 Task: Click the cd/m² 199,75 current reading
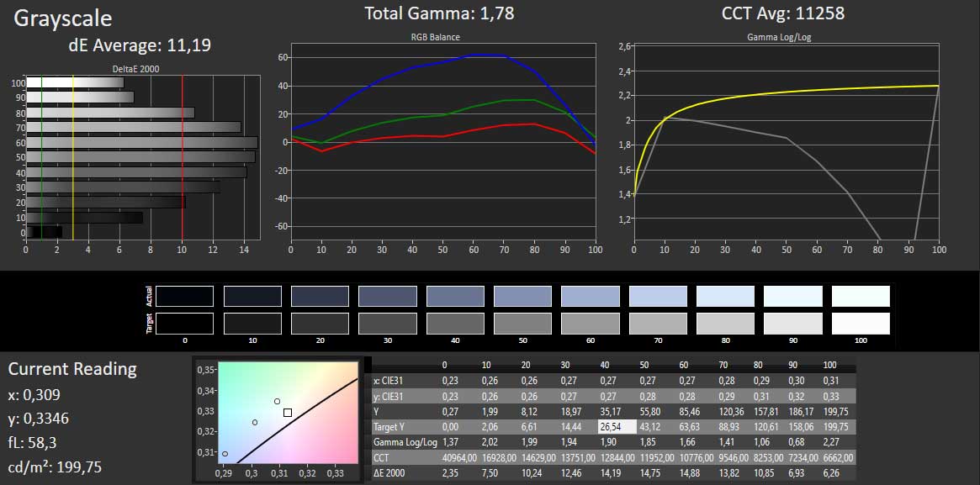(x=55, y=467)
